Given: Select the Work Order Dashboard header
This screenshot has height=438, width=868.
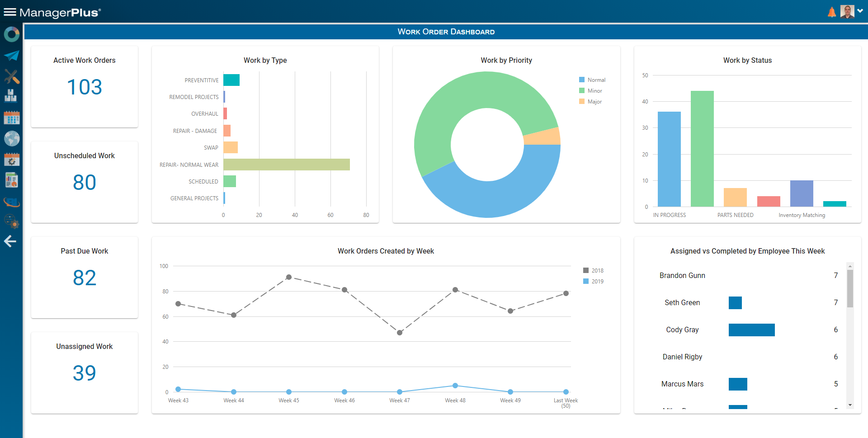Looking at the screenshot, I should (x=446, y=32).
